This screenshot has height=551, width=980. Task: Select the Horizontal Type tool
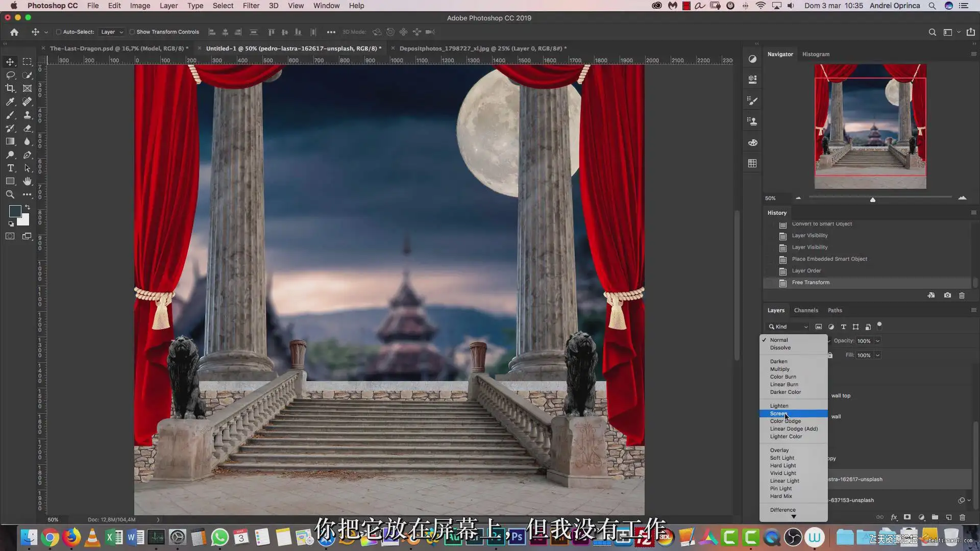(10, 168)
